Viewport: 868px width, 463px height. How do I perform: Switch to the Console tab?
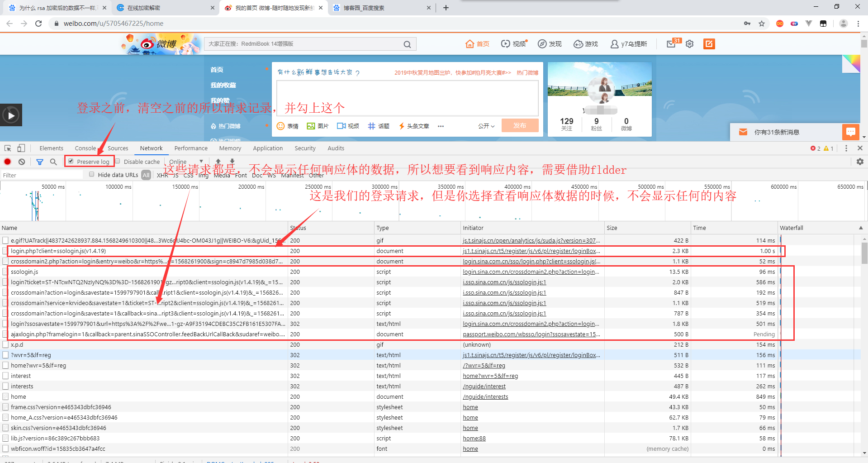pyautogui.click(x=85, y=148)
